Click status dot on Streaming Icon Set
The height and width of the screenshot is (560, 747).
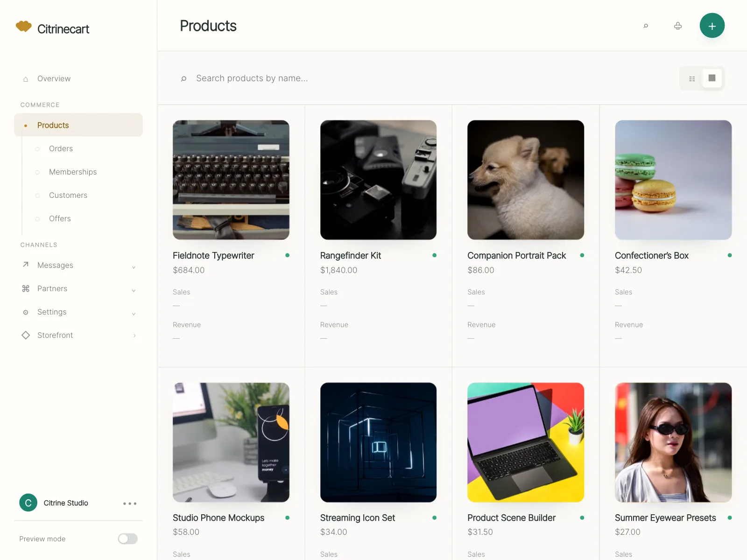click(435, 518)
